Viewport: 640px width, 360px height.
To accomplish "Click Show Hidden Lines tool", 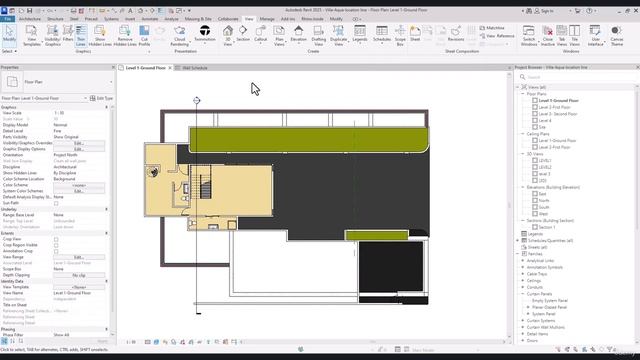I will tap(100, 35).
